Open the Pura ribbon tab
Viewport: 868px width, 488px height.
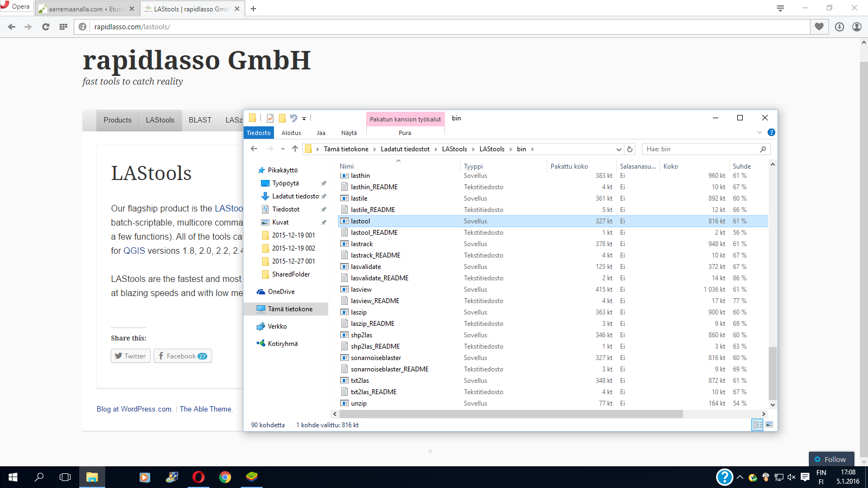coord(405,133)
